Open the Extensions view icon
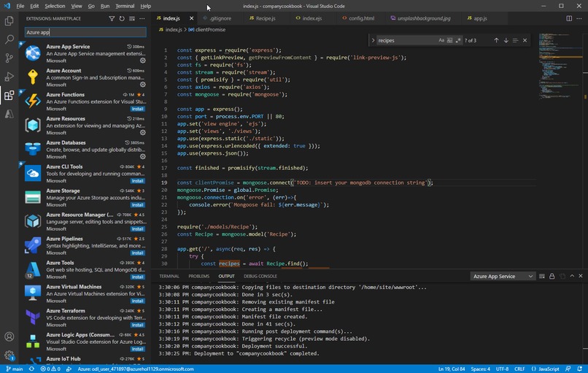Image resolution: width=588 pixels, height=373 pixels. click(x=9, y=96)
